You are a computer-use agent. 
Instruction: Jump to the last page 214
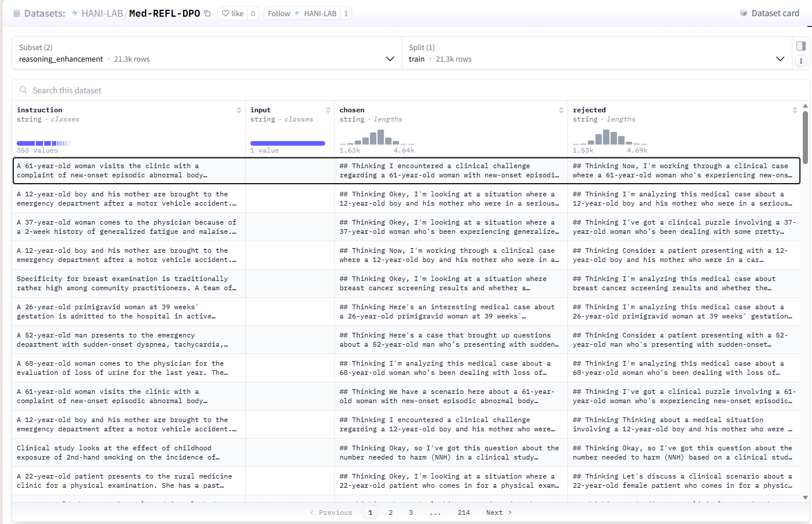coord(464,512)
